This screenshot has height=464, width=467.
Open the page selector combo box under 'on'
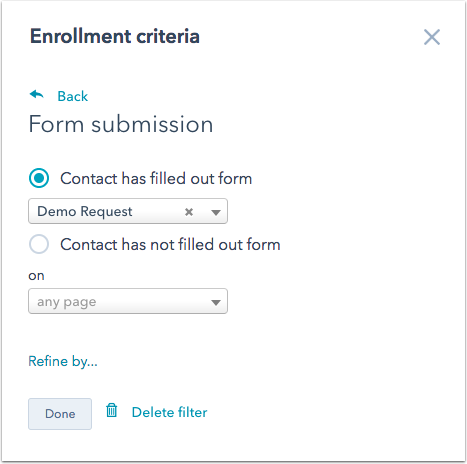point(128,301)
